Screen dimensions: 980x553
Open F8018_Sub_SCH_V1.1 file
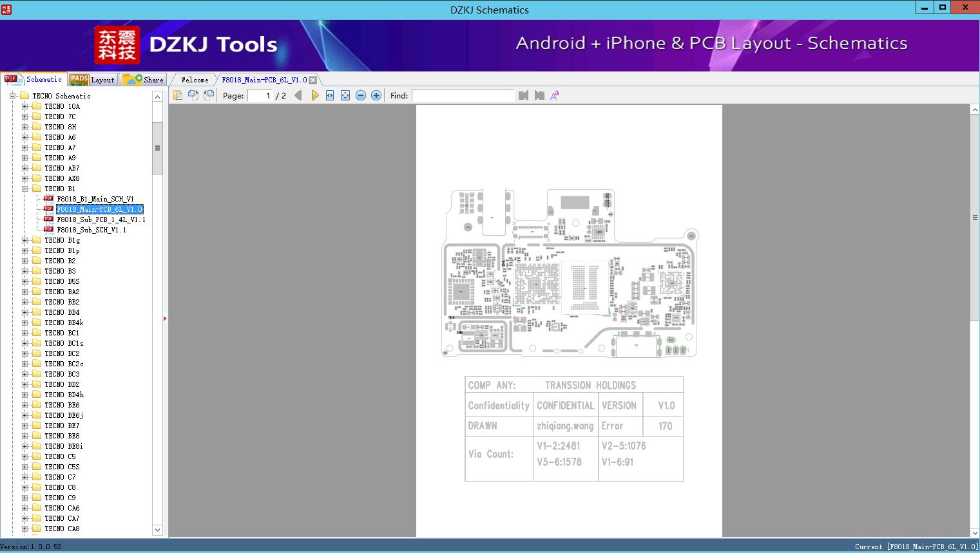tap(91, 230)
